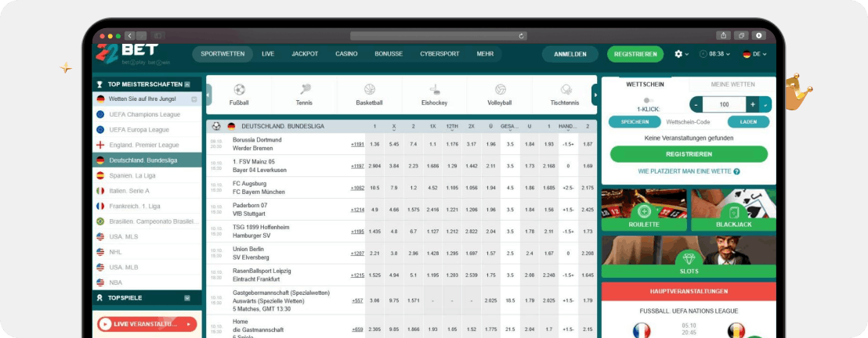The height and width of the screenshot is (338, 868).
Task: Click the Live Veranstaltungen play icon
Action: (105, 324)
